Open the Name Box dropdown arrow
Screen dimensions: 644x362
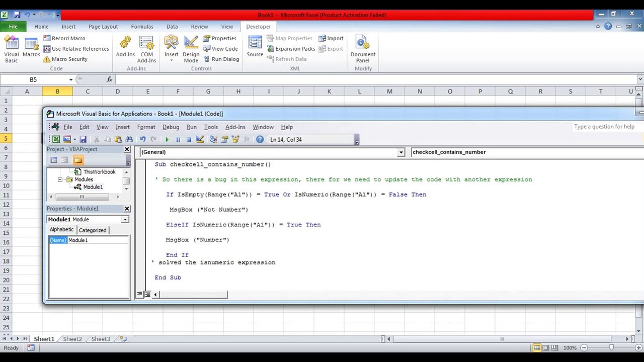click(71, 79)
